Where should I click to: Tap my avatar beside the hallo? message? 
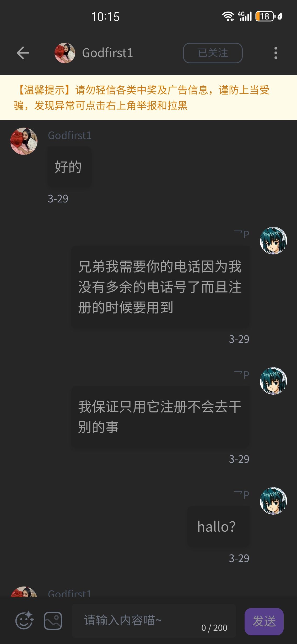pos(273,501)
